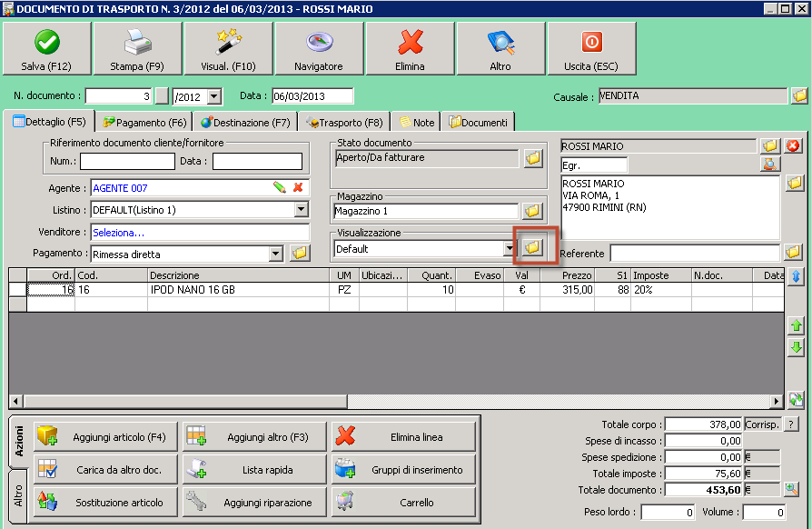The width and height of the screenshot is (812, 529).
Task: Select the vertical Azioni tab
Action: click(x=19, y=441)
